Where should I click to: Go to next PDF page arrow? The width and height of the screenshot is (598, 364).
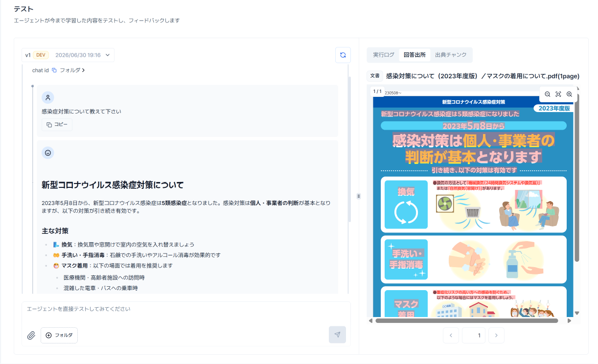click(x=496, y=335)
